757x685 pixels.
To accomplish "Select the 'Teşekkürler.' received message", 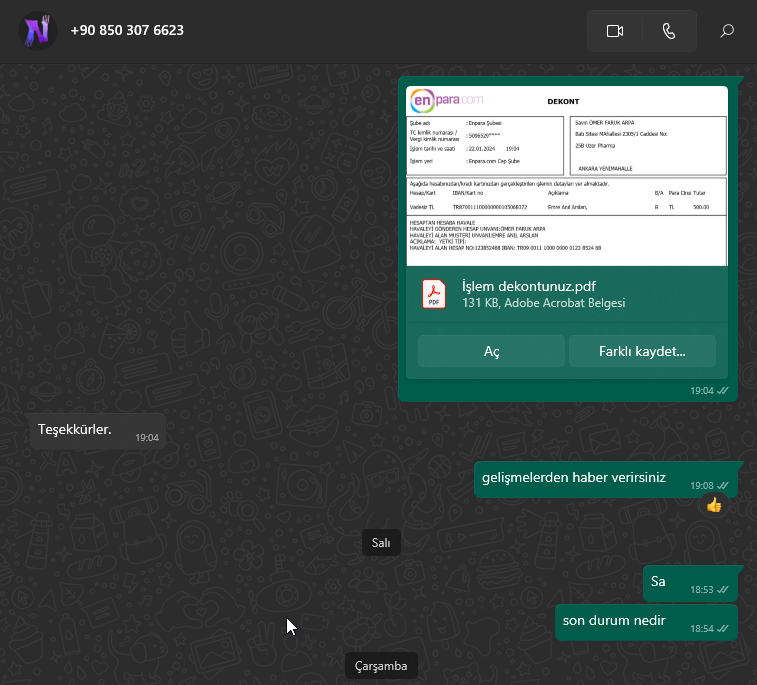I will click(98, 431).
